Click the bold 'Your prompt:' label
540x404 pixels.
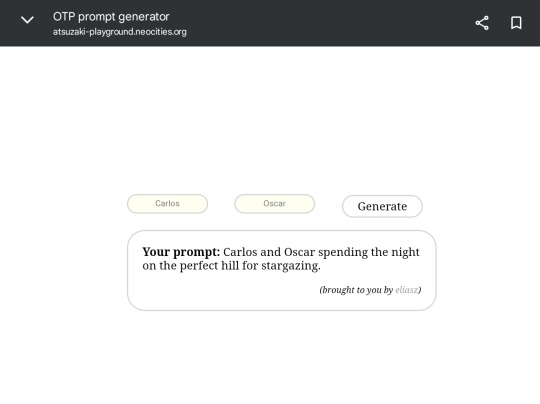(181, 252)
